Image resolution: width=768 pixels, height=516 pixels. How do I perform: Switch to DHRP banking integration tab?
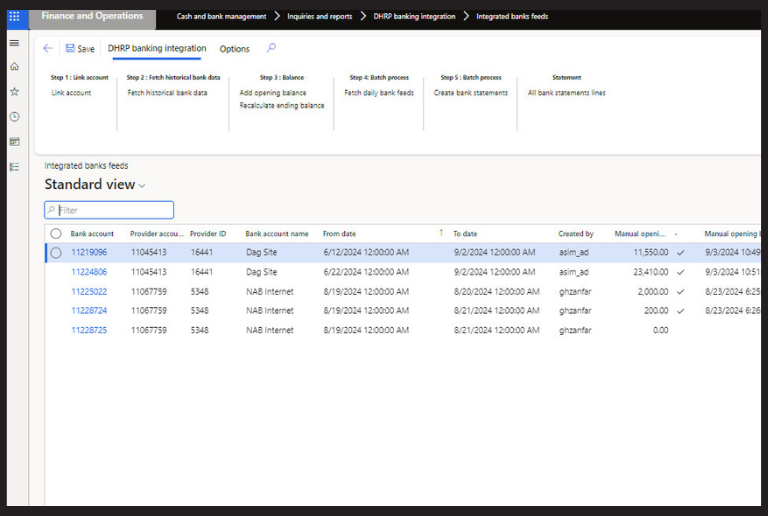pos(157,48)
